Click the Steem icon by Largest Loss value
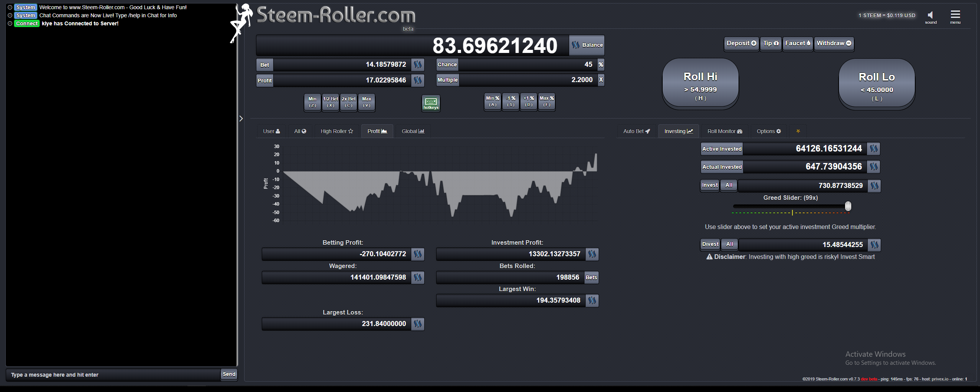Viewport: 980px width, 392px height. 418,324
